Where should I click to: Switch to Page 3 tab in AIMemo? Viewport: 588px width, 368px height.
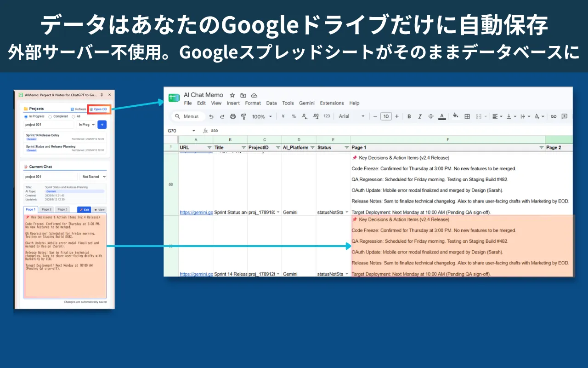point(62,209)
